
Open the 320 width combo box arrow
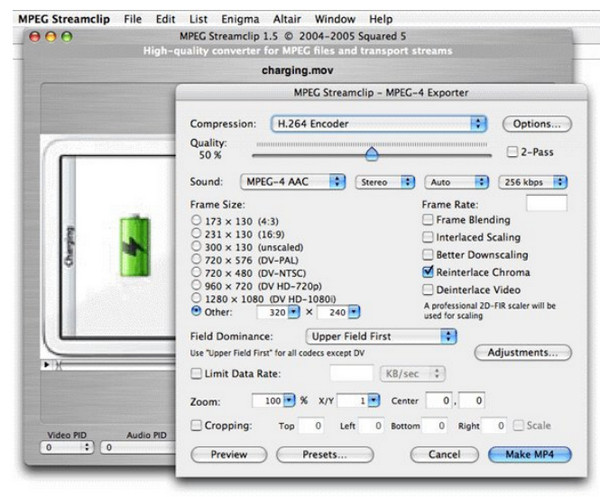[294, 312]
